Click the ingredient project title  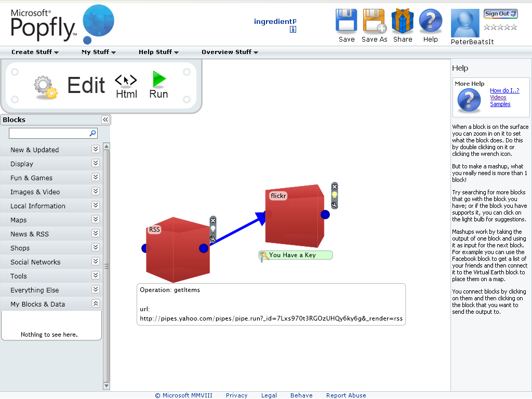pyautogui.click(x=275, y=21)
